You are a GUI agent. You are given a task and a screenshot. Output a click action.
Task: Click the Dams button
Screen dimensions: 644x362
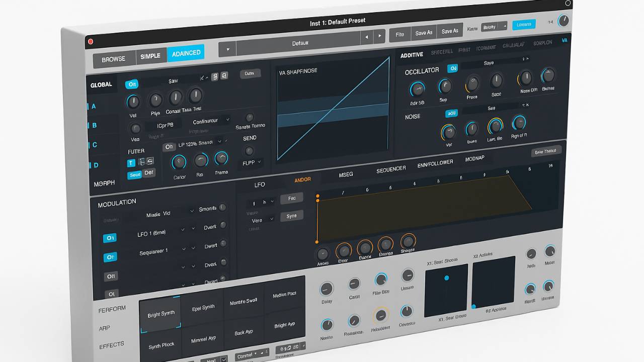250,73
